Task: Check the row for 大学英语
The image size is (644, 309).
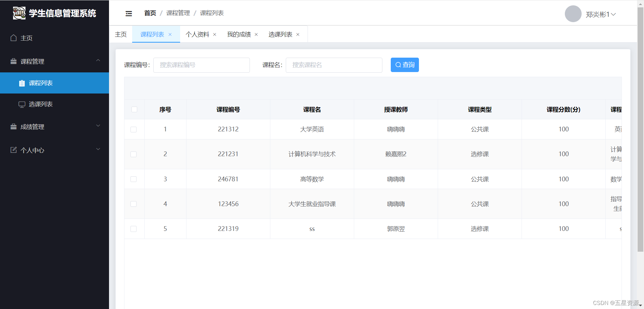Action: (x=133, y=129)
